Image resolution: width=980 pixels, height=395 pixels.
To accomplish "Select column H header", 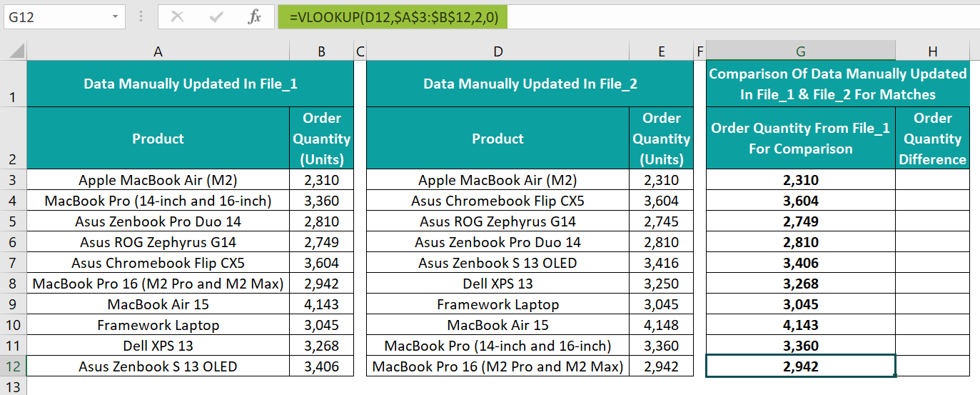I will (x=933, y=51).
